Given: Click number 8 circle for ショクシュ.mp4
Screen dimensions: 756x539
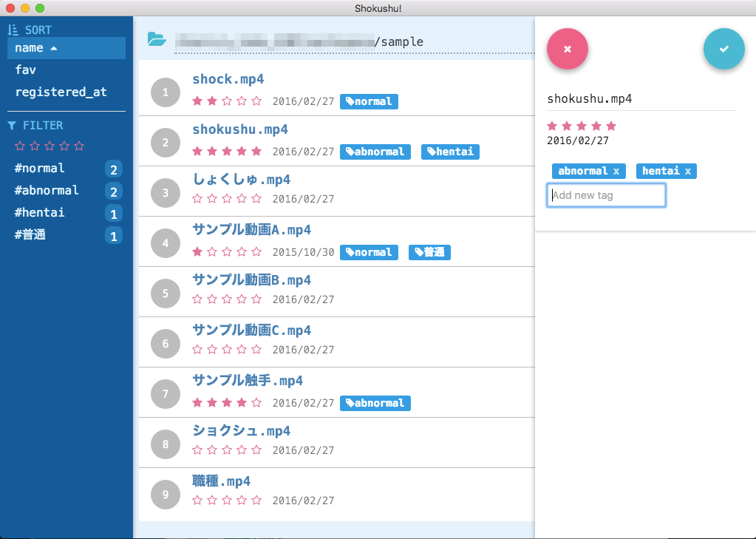Looking at the screenshot, I should (166, 444).
